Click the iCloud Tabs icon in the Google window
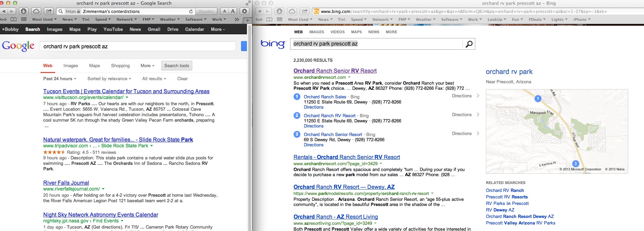 (x=36, y=11)
